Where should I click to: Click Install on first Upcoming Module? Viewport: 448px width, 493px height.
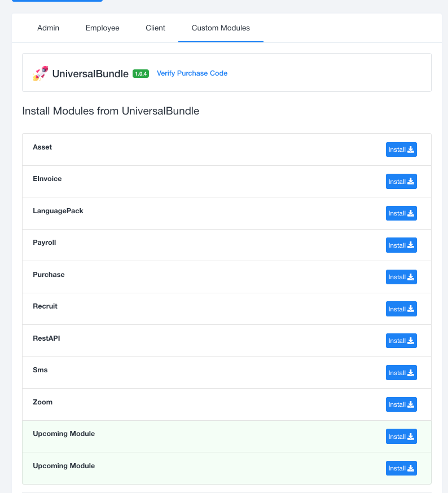[x=401, y=437]
